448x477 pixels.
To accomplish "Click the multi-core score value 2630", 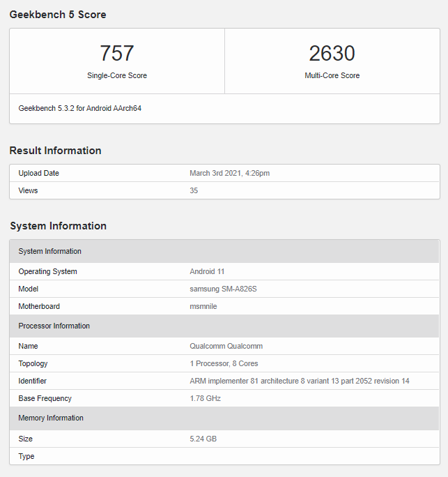I will [332, 54].
